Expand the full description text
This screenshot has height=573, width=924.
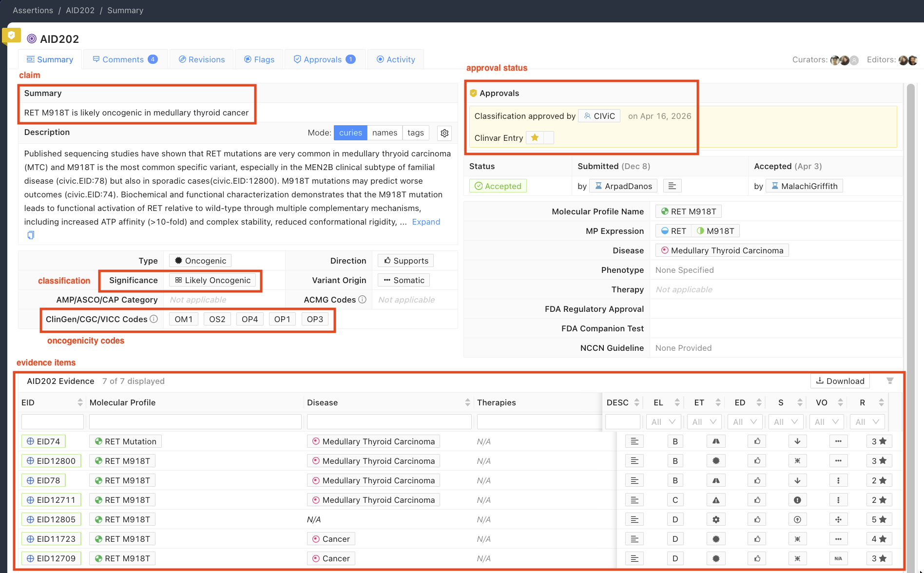coord(426,222)
